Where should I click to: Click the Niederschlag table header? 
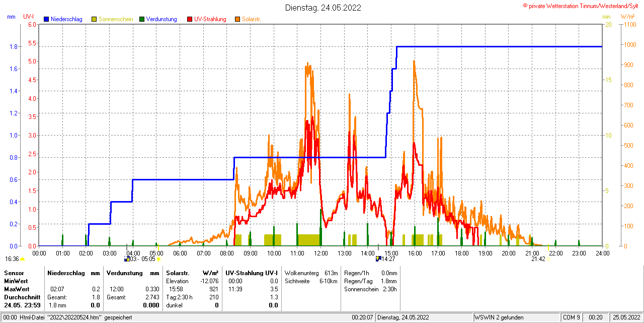pyautogui.click(x=65, y=273)
